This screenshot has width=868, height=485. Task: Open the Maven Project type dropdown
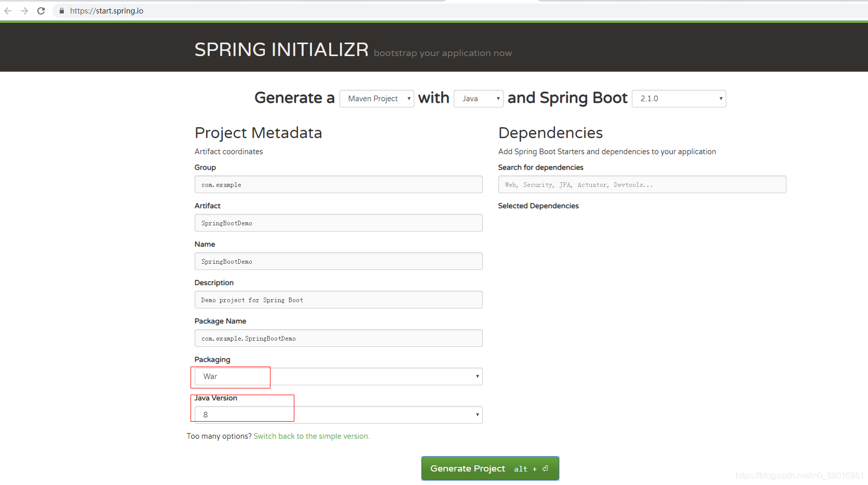tap(377, 99)
